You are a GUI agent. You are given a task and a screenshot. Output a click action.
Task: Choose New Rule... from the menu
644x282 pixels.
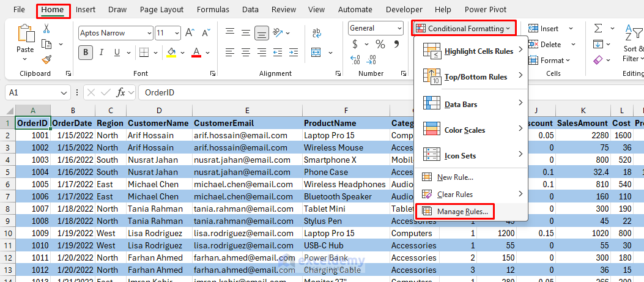click(471, 177)
